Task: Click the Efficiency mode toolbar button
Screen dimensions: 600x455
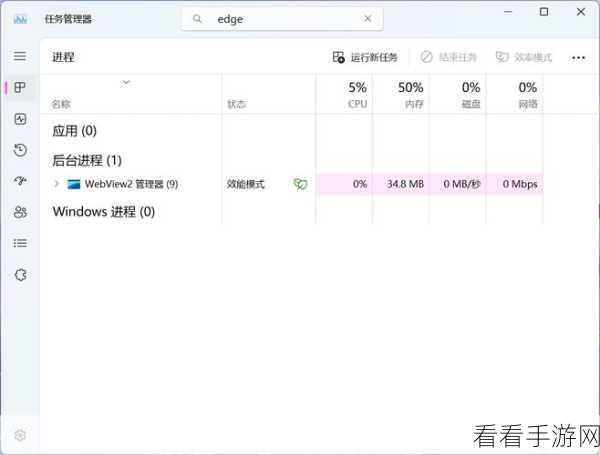Action: (x=524, y=57)
